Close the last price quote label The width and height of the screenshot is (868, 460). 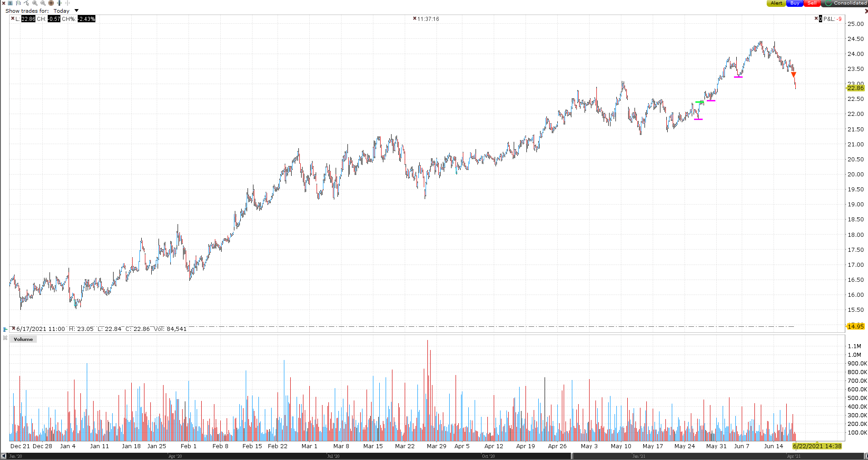pyautogui.click(x=13, y=19)
